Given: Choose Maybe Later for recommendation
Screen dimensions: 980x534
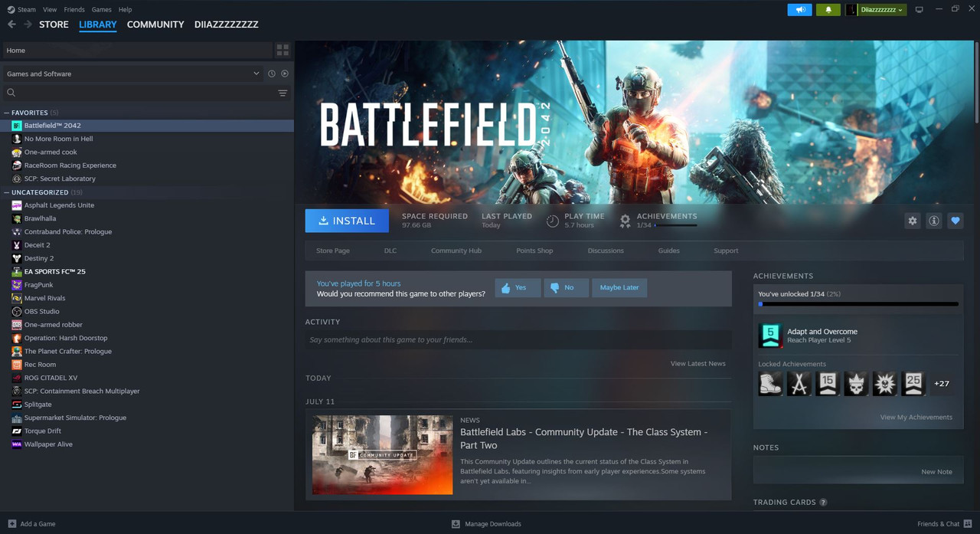Looking at the screenshot, I should 619,287.
